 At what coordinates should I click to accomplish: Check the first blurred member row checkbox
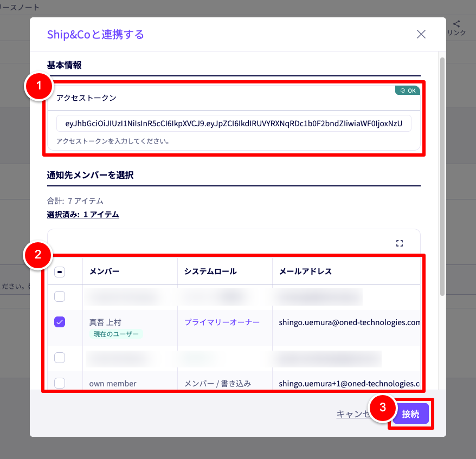coord(60,296)
